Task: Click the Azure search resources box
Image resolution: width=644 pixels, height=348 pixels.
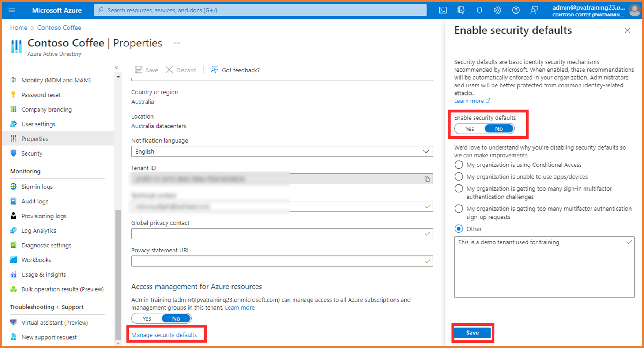Action: coord(260,10)
